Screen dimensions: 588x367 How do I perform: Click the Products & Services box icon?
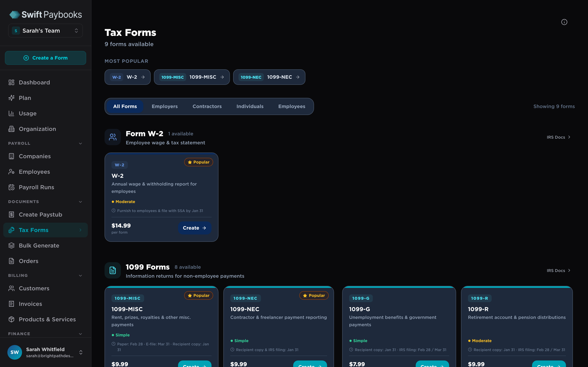(11, 319)
